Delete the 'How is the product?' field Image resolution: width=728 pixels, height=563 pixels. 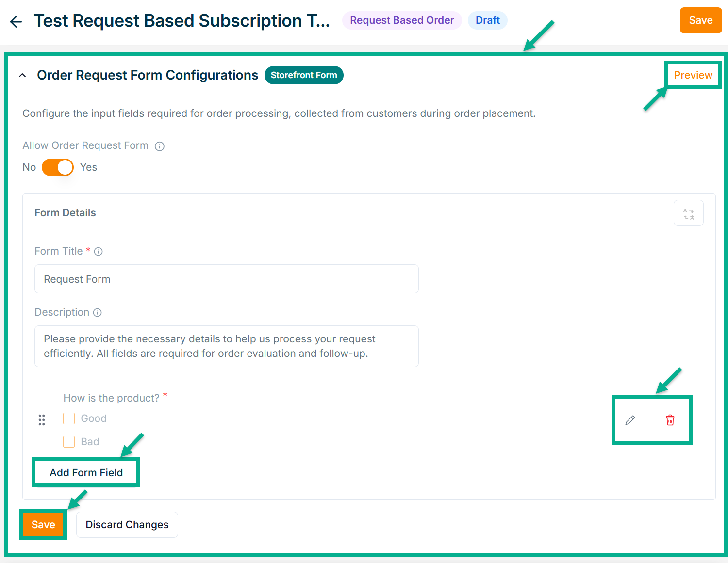point(670,420)
